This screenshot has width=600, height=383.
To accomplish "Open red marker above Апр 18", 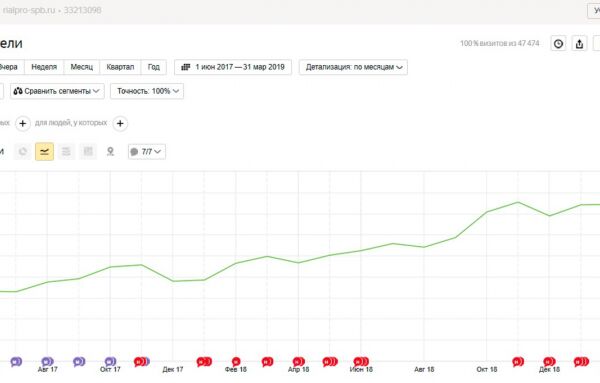I will (x=298, y=361).
